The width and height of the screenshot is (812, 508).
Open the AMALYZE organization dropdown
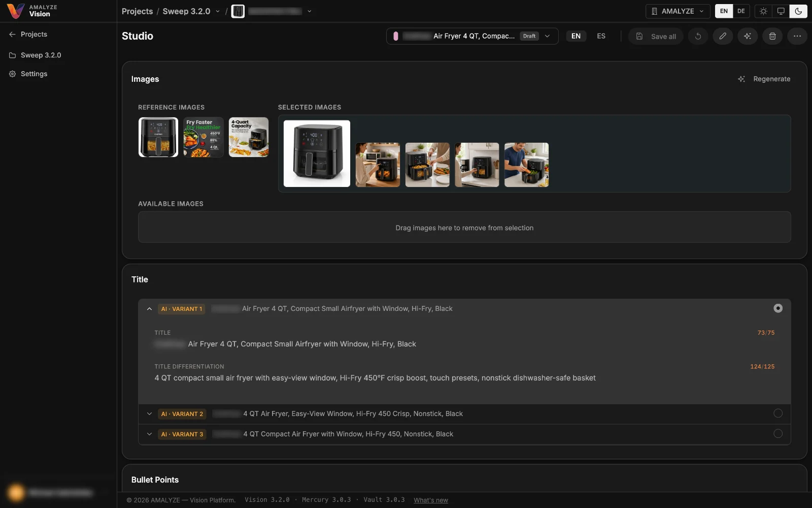[x=678, y=11]
